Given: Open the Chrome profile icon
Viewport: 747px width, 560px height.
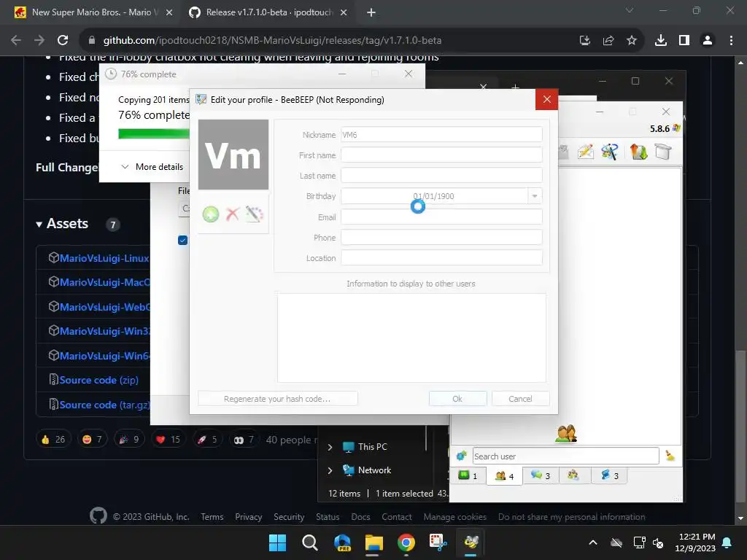Looking at the screenshot, I should click(708, 41).
